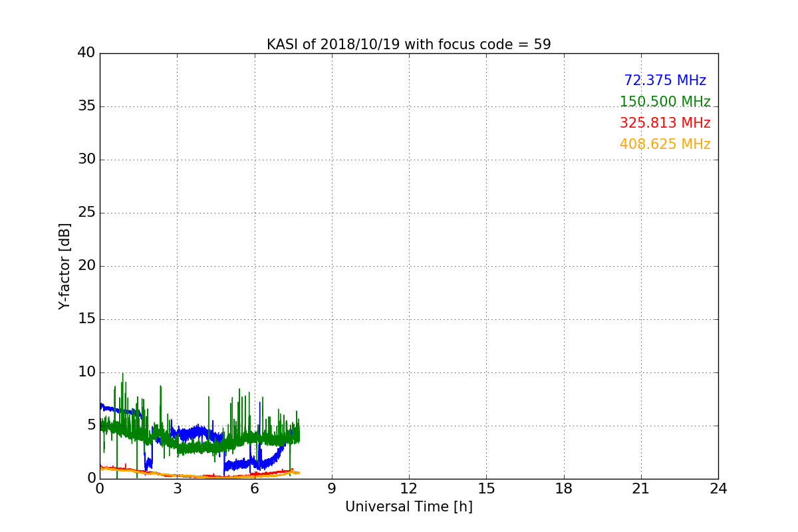The image size is (798, 532).
Task: Click the x-axis tick label 18
Action: pyautogui.click(x=564, y=488)
